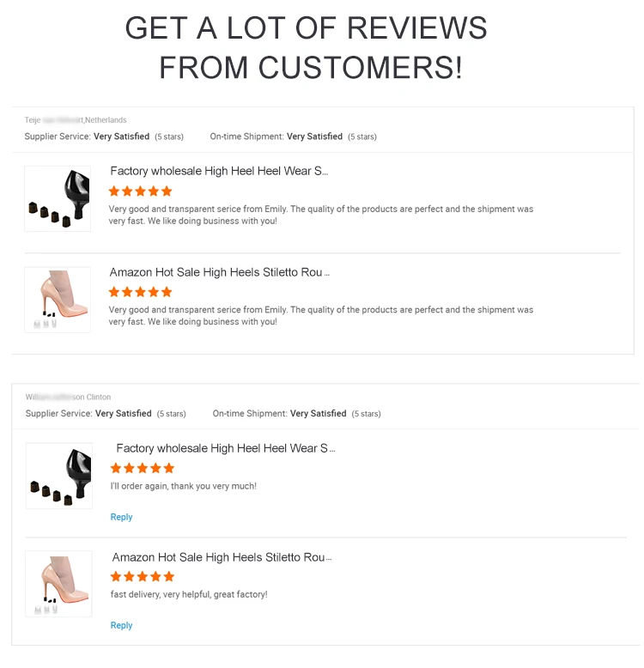Screen dimensions: 644x668
Task: Click the black heel thumbnail in Clinton's review
Action: coord(59,476)
